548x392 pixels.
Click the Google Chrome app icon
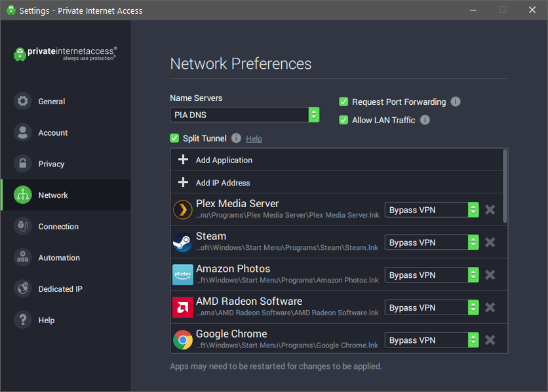click(183, 340)
